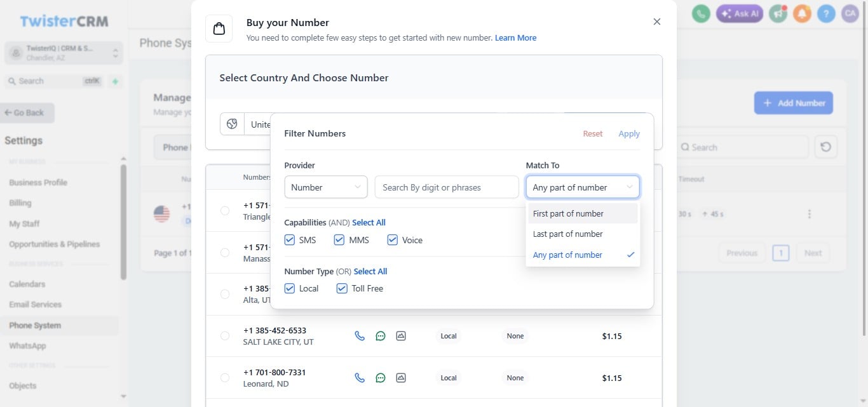Click the TwisterCRM logo
868x407 pixels.
tap(64, 21)
